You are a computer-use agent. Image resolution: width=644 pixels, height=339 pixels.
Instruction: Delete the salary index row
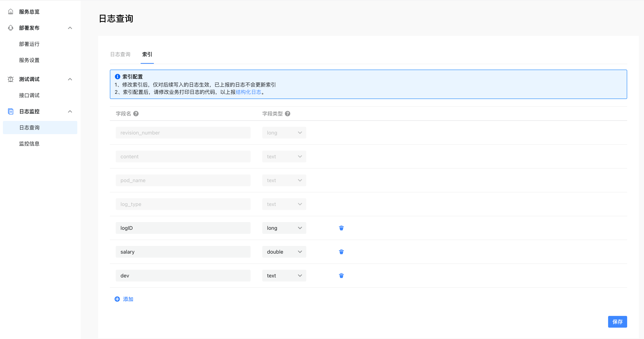pos(341,252)
